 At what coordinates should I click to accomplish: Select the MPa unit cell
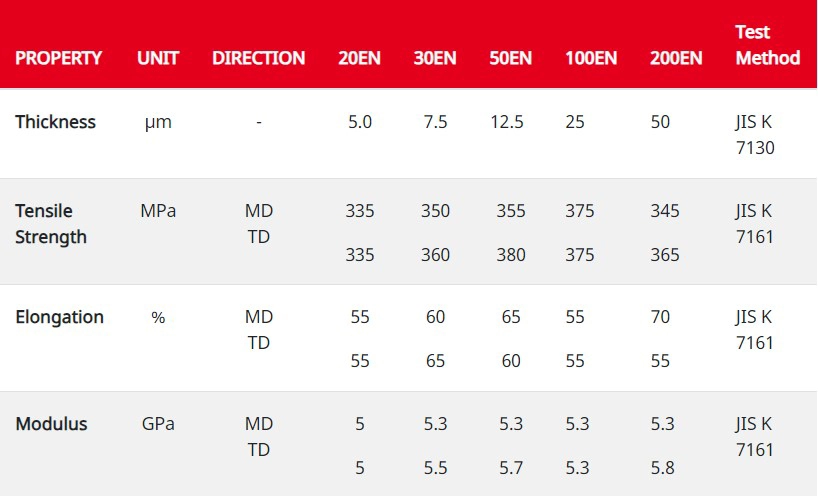click(x=158, y=211)
